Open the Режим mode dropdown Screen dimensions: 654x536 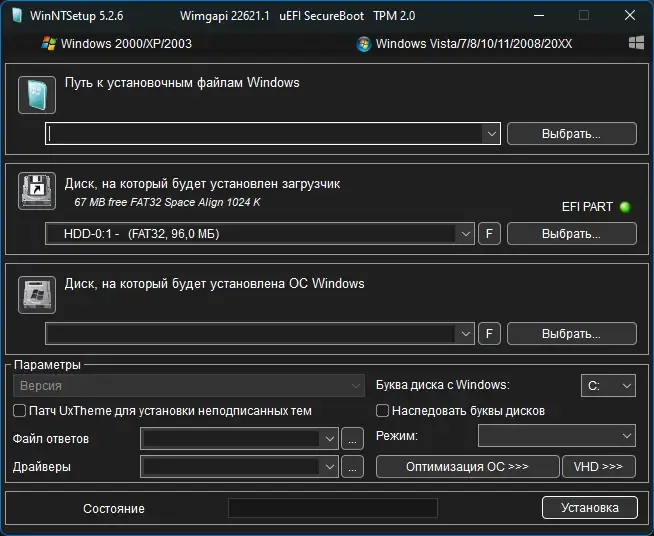pos(557,435)
